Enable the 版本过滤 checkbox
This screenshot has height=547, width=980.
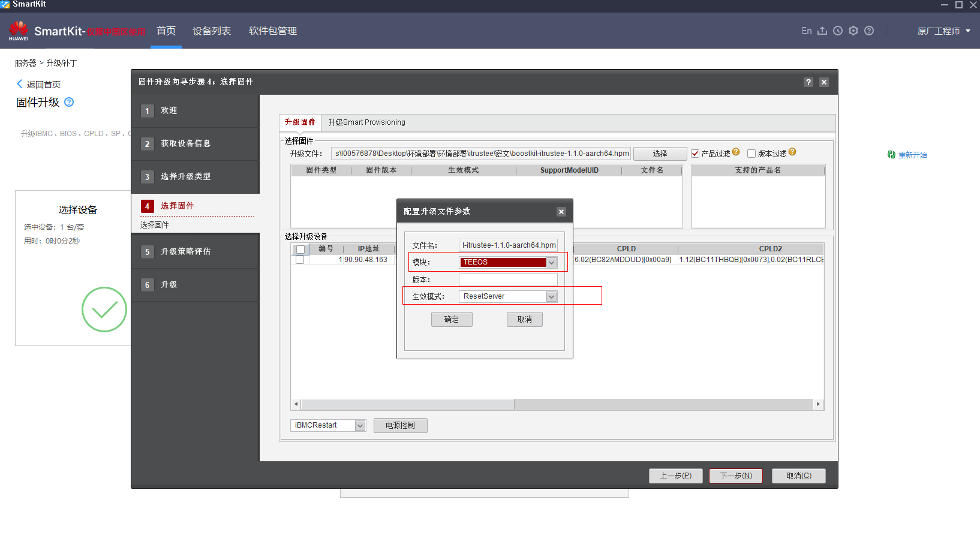pyautogui.click(x=751, y=154)
